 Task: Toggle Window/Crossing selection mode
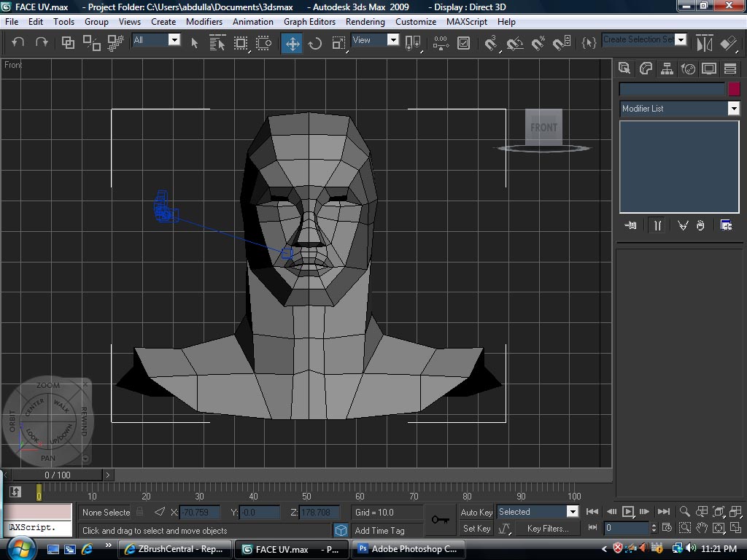click(263, 43)
